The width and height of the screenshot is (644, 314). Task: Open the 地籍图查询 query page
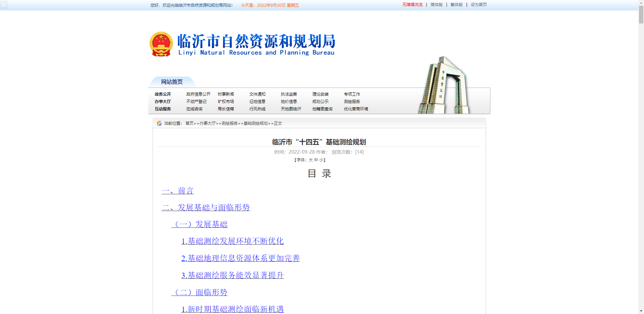tap(322, 109)
